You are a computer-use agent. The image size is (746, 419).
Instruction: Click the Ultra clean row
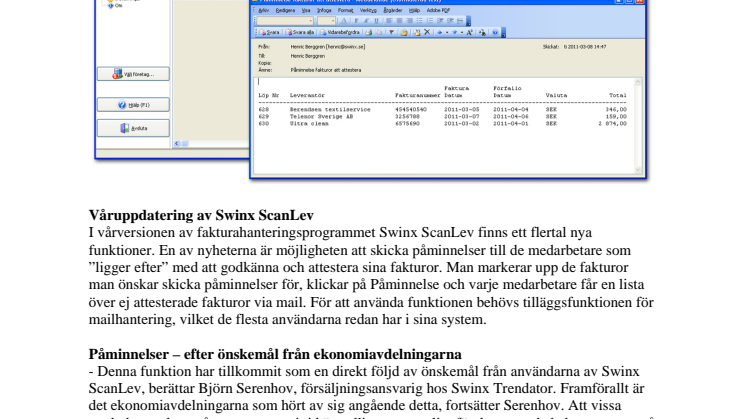[442, 124]
